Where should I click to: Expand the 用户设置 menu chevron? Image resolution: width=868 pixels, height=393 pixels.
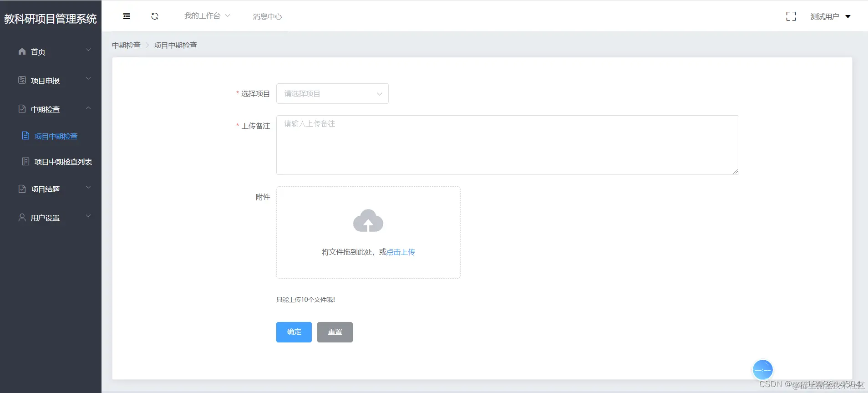coord(88,216)
